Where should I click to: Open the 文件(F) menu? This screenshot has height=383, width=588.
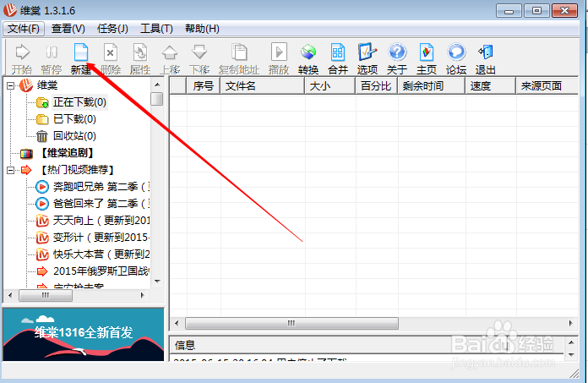click(x=24, y=29)
